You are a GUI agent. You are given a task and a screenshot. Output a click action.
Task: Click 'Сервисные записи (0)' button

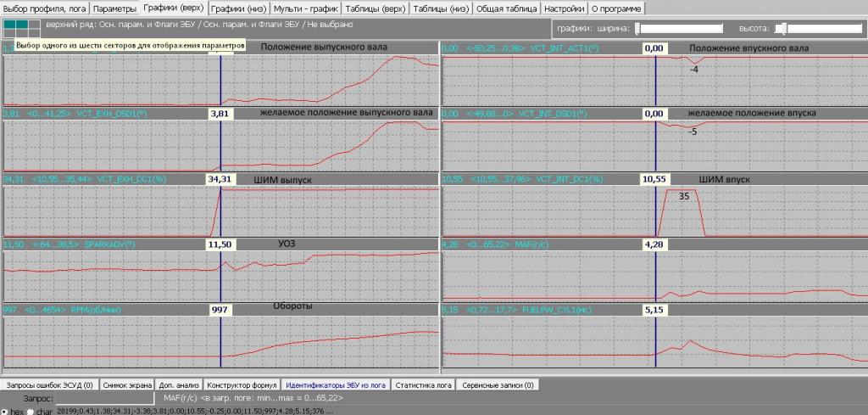(498, 385)
